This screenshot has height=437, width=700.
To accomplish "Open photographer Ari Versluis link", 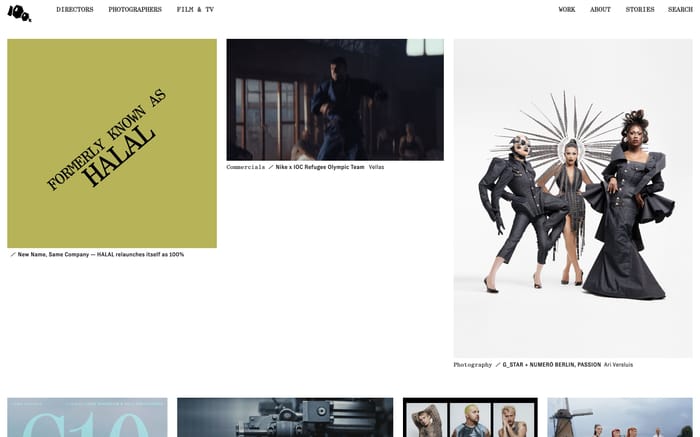I will [618, 365].
